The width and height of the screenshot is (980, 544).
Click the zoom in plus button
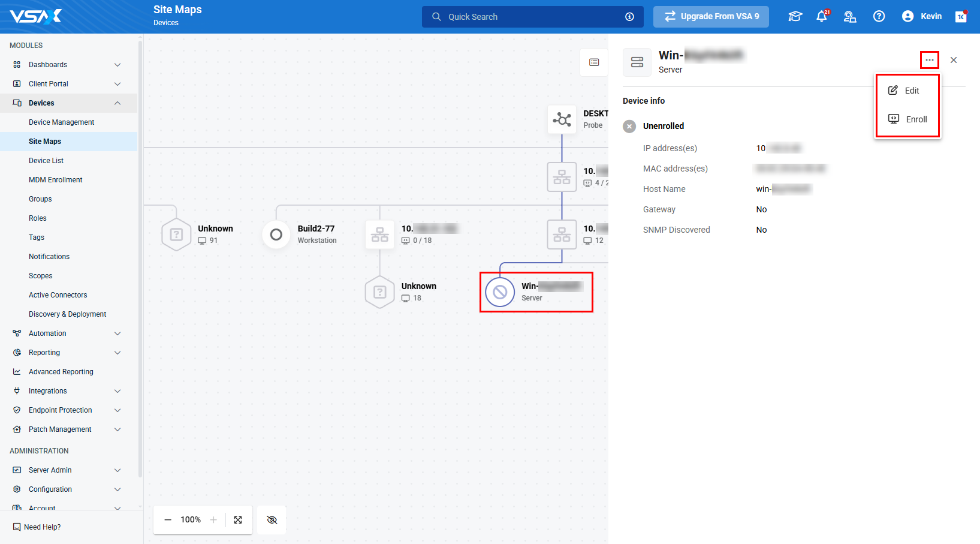213,520
